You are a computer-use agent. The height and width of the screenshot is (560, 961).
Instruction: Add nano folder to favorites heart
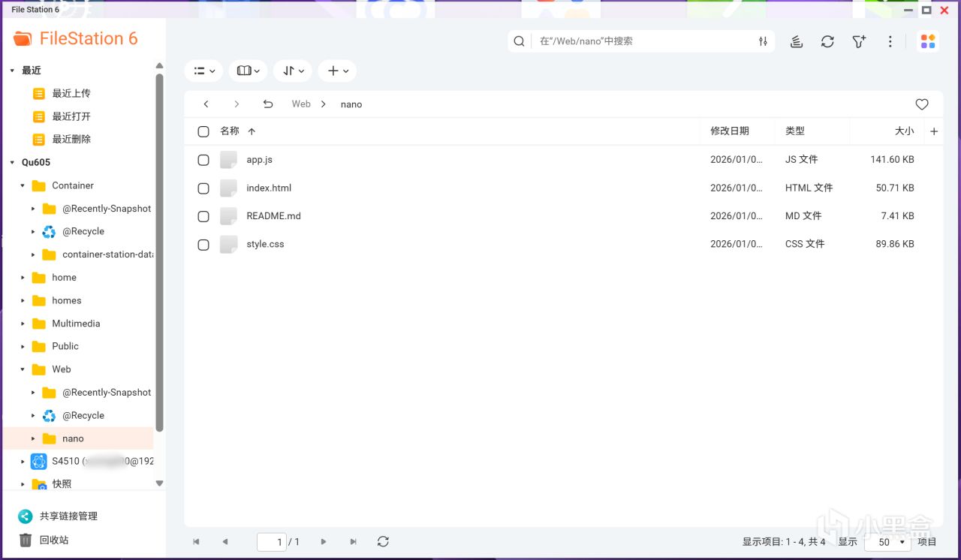click(x=922, y=104)
